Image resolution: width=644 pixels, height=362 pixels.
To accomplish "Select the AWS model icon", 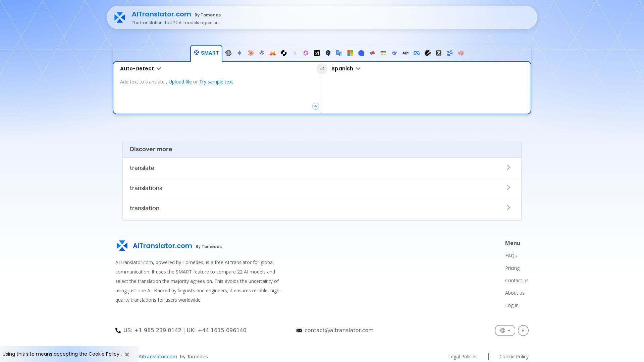I will click(x=383, y=53).
